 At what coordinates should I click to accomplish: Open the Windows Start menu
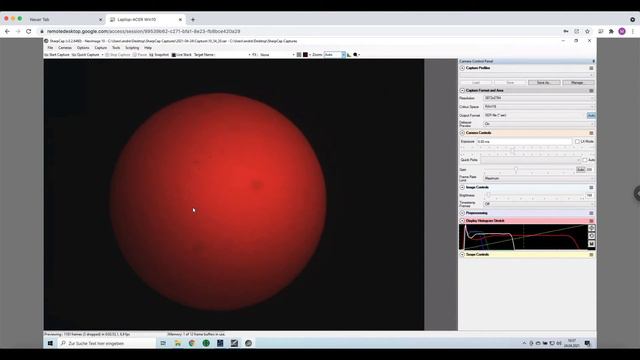click(50, 344)
